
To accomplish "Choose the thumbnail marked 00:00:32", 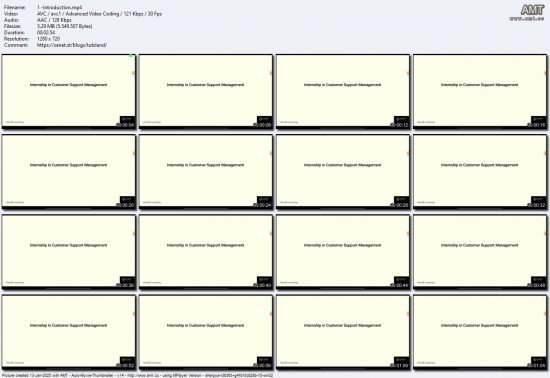I will 480,171.
